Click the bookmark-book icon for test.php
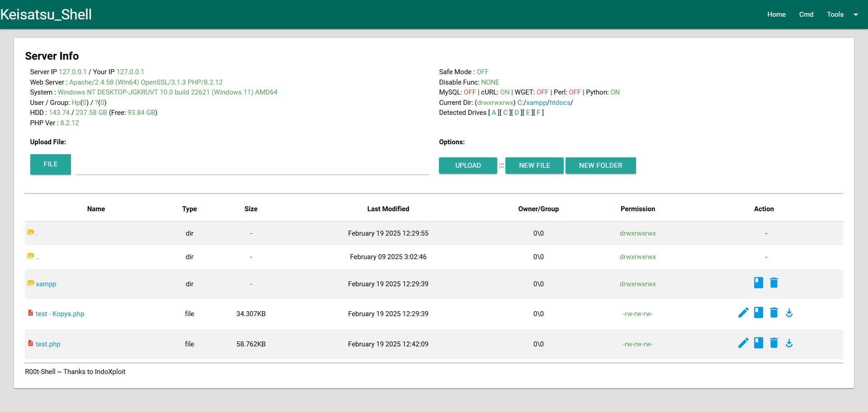 (758, 343)
